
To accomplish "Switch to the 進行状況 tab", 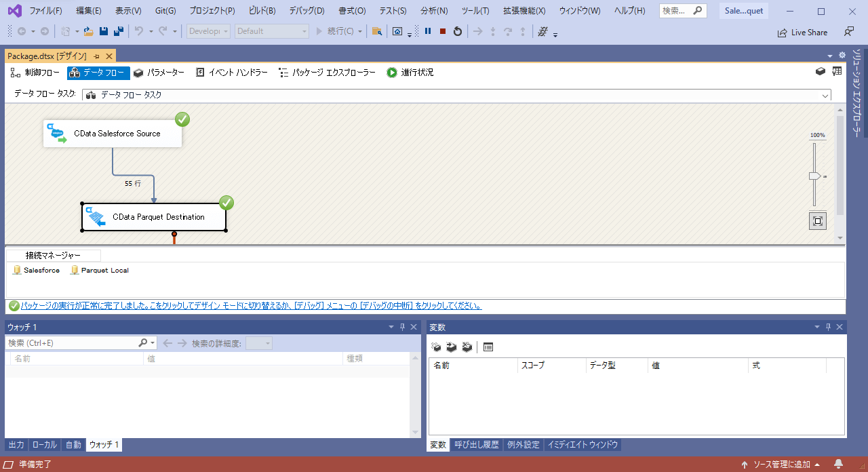I will point(410,73).
